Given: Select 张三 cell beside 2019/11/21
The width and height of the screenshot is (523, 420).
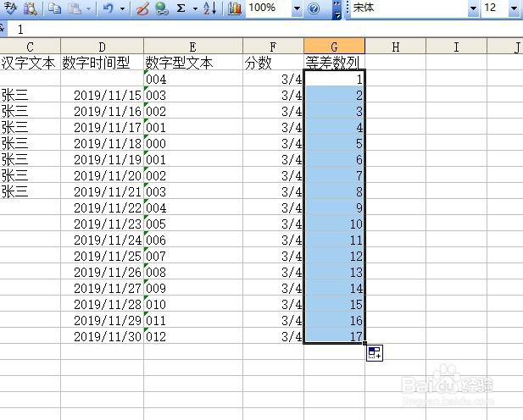Looking at the screenshot, I should pos(30,191).
